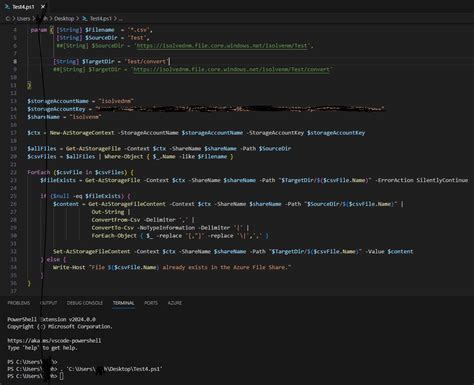Viewport: 474px width, 385px height.
Task: Click the Desktop\Test4.ps1 command in terminal
Action: coord(115,369)
